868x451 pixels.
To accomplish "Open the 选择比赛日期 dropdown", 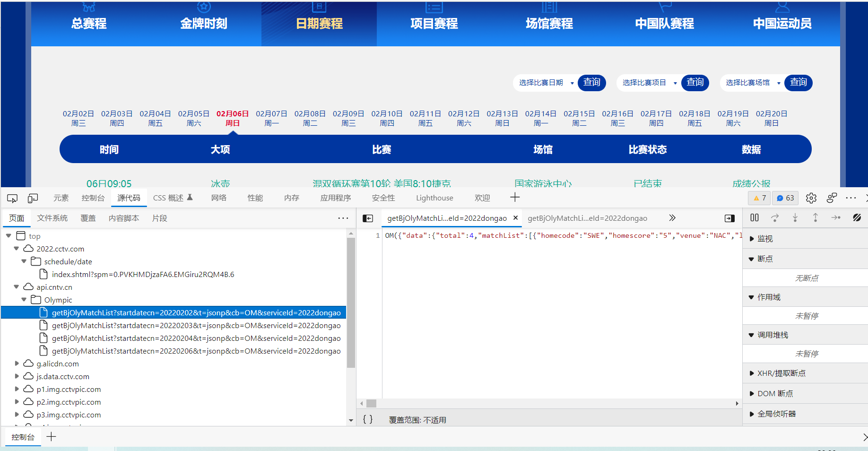I will [545, 83].
